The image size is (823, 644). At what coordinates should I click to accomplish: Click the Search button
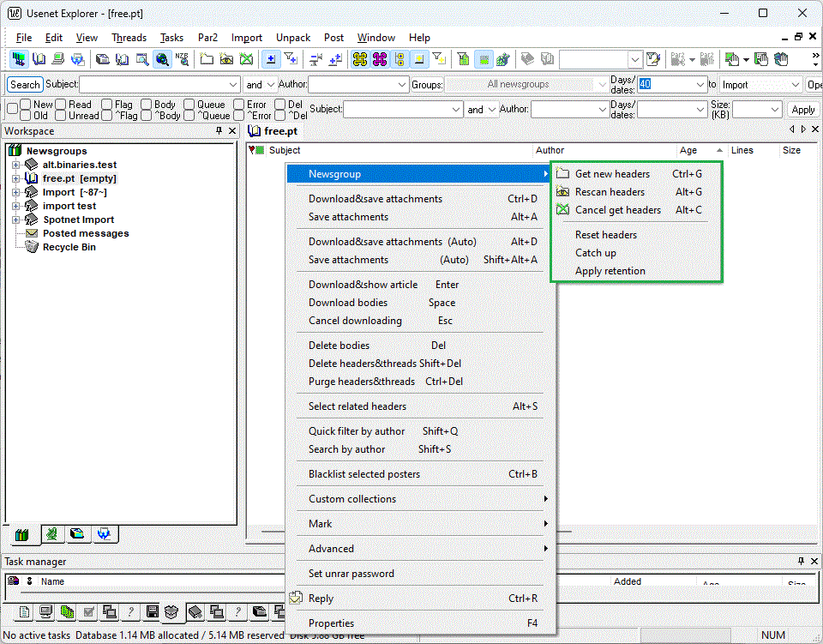tap(25, 85)
